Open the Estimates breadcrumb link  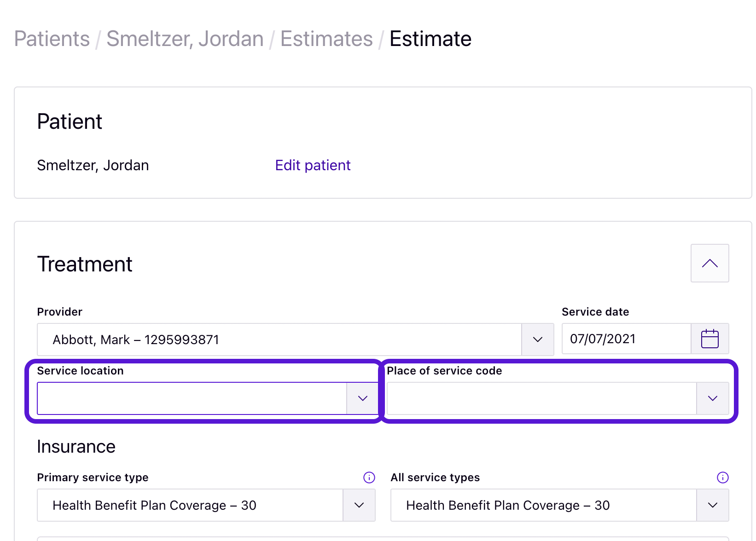coord(326,39)
